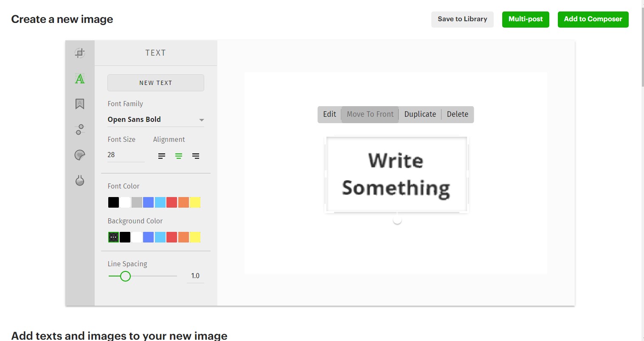Pick red background color
The height and width of the screenshot is (341, 644).
click(x=172, y=237)
